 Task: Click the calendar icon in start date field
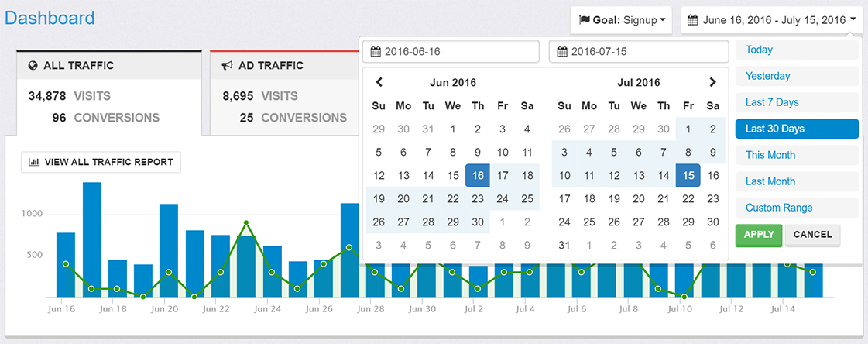(x=376, y=52)
